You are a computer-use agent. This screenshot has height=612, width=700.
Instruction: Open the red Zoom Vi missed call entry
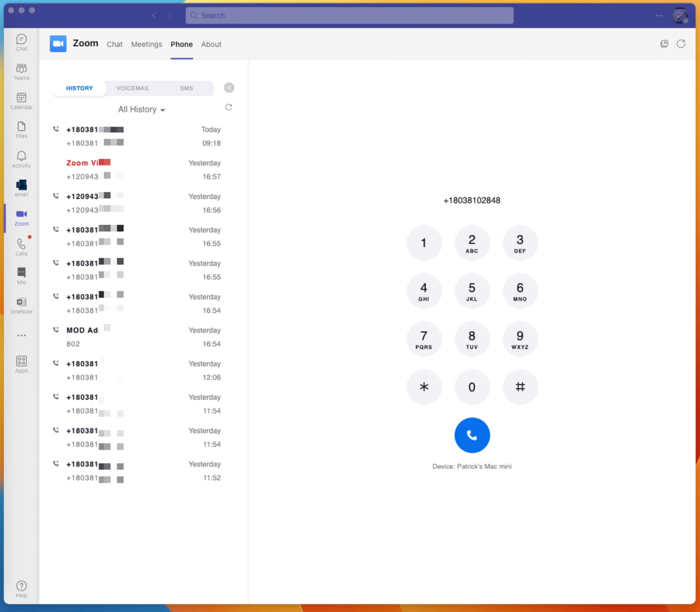[x=137, y=170]
